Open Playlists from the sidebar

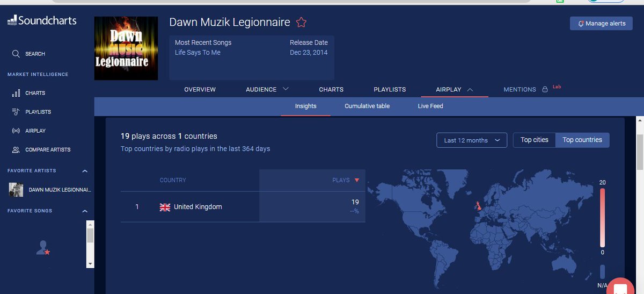(x=38, y=112)
